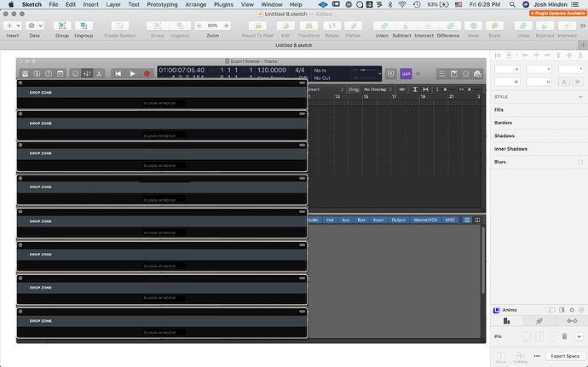Click the purple count-in 1234 button
The height and width of the screenshot is (367, 588).
point(406,74)
